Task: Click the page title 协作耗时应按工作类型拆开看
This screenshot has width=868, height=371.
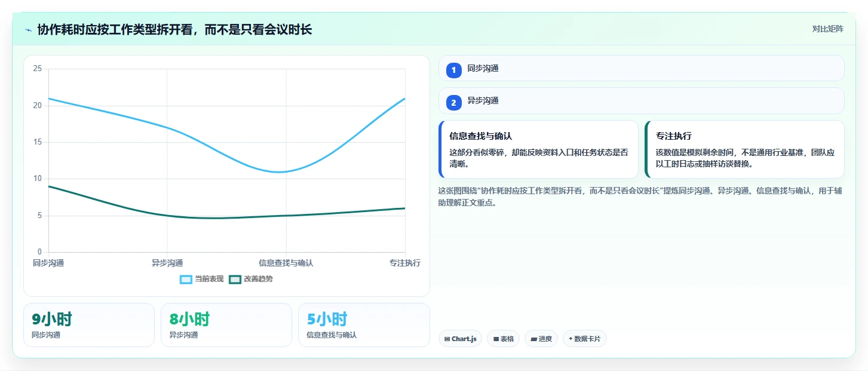Action: click(x=174, y=30)
